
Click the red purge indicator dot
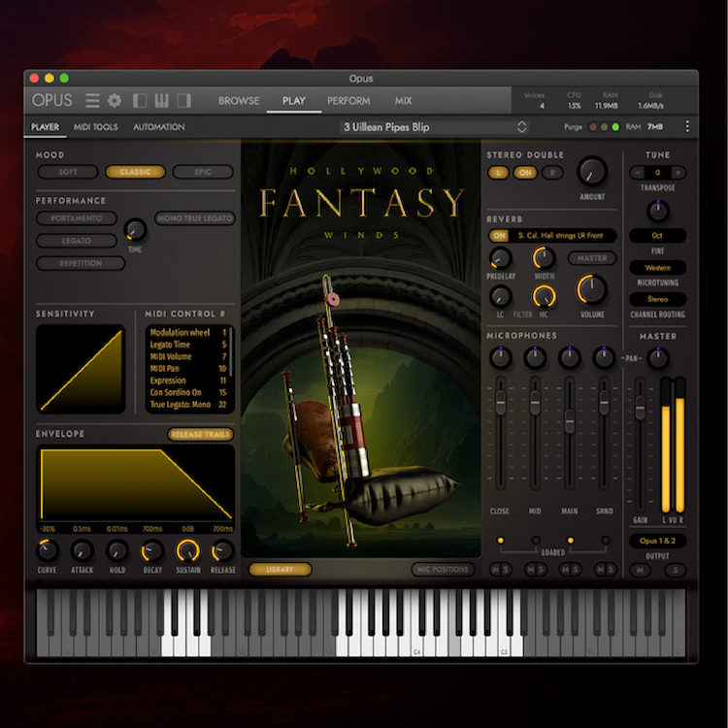tap(593, 127)
